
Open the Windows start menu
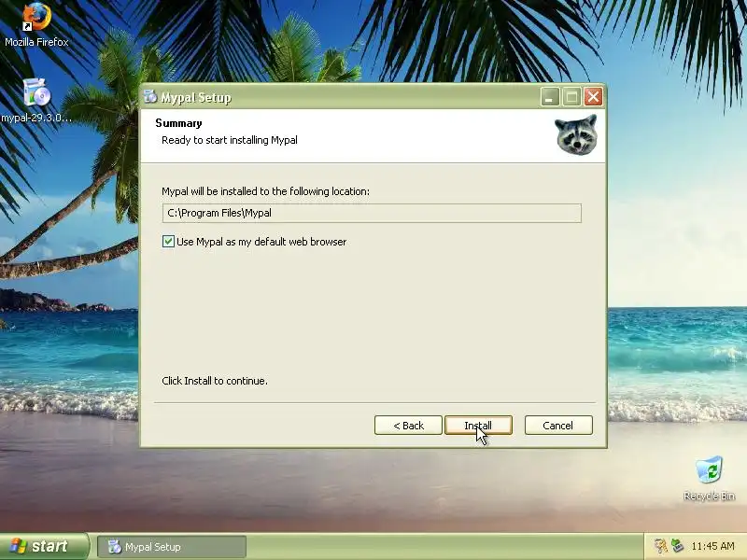coord(44,546)
